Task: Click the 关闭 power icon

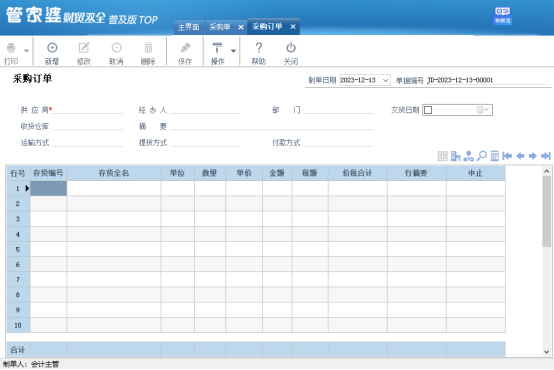Action: [x=291, y=48]
